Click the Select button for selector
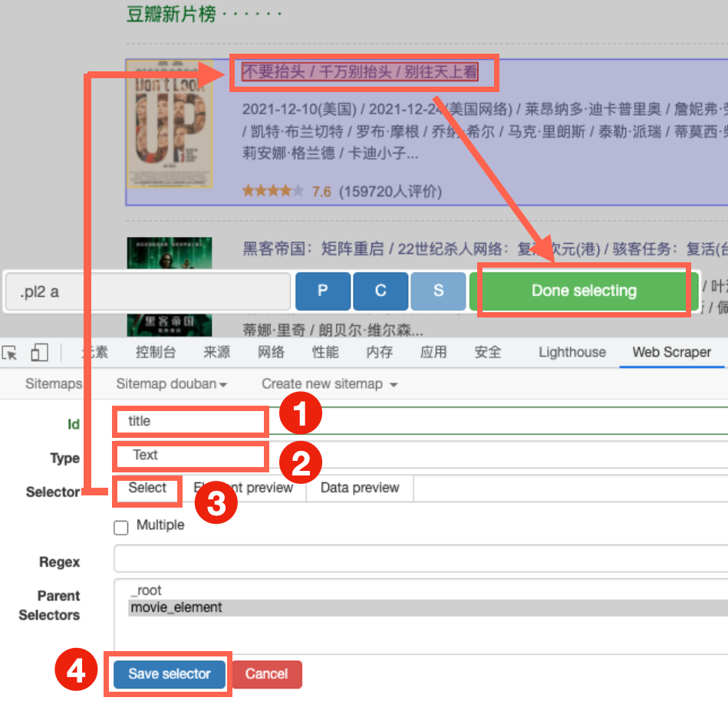The image size is (728, 704). point(147,489)
